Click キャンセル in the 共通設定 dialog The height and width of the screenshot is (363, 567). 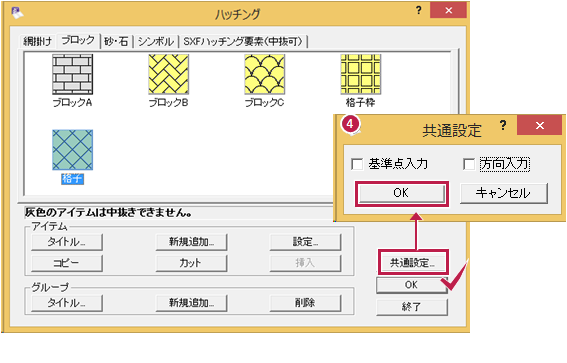(503, 193)
